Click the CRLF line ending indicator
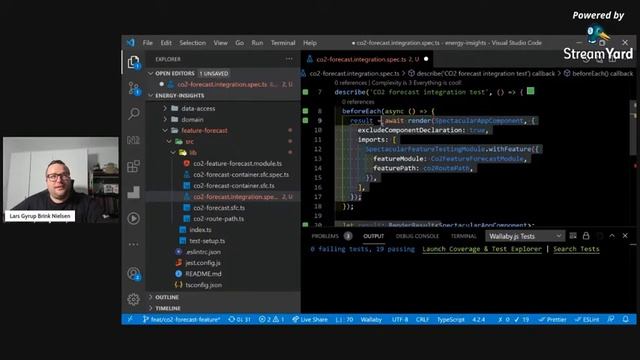Screen dimensions: 640x360 click(x=422, y=319)
